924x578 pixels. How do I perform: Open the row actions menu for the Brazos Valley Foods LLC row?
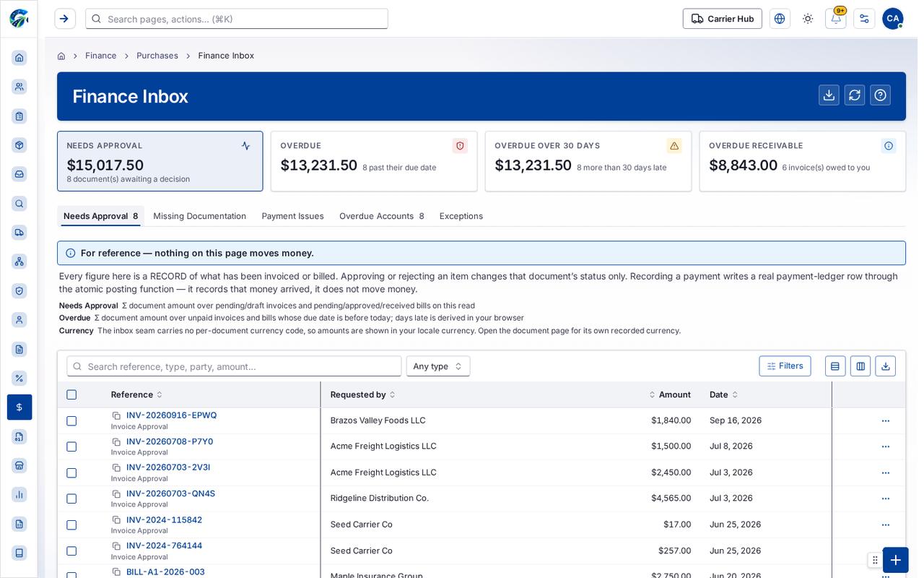(886, 420)
